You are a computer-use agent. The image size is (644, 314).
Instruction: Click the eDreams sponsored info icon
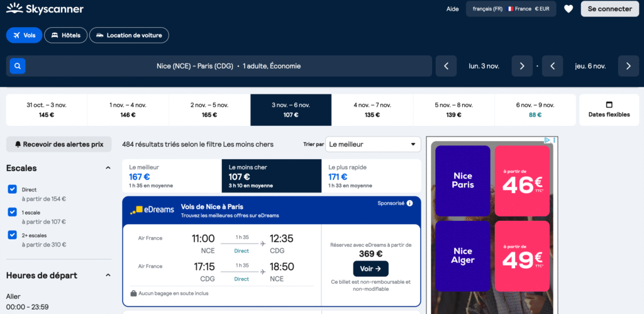tap(409, 203)
